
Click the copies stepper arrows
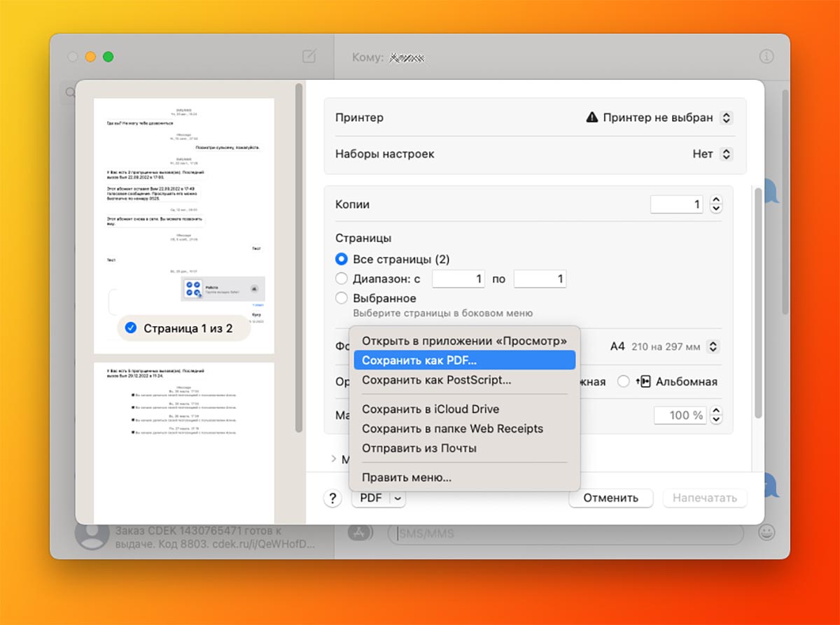(x=715, y=204)
